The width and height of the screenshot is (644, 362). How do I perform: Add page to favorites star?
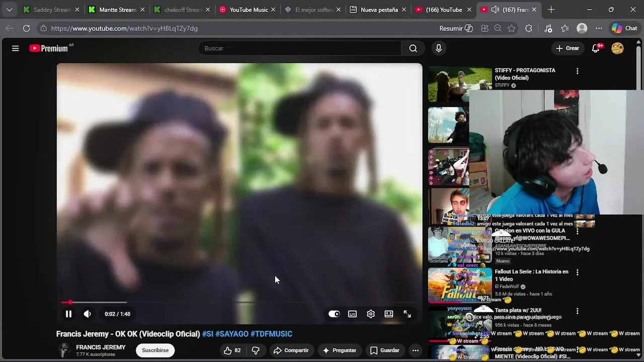[512, 29]
